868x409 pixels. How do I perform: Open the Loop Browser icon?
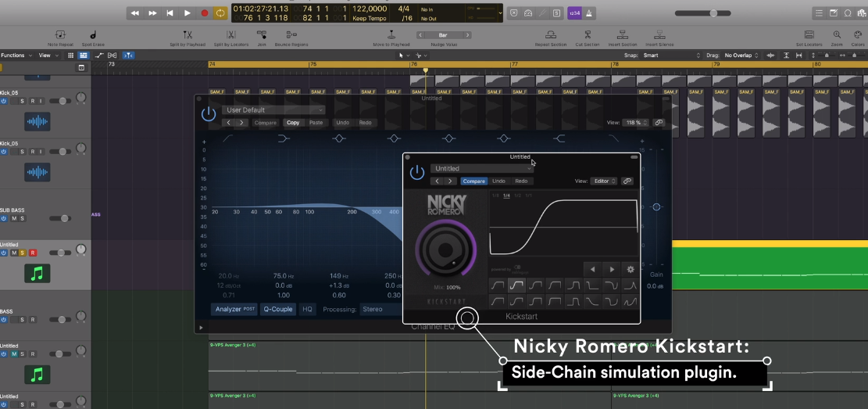point(848,13)
